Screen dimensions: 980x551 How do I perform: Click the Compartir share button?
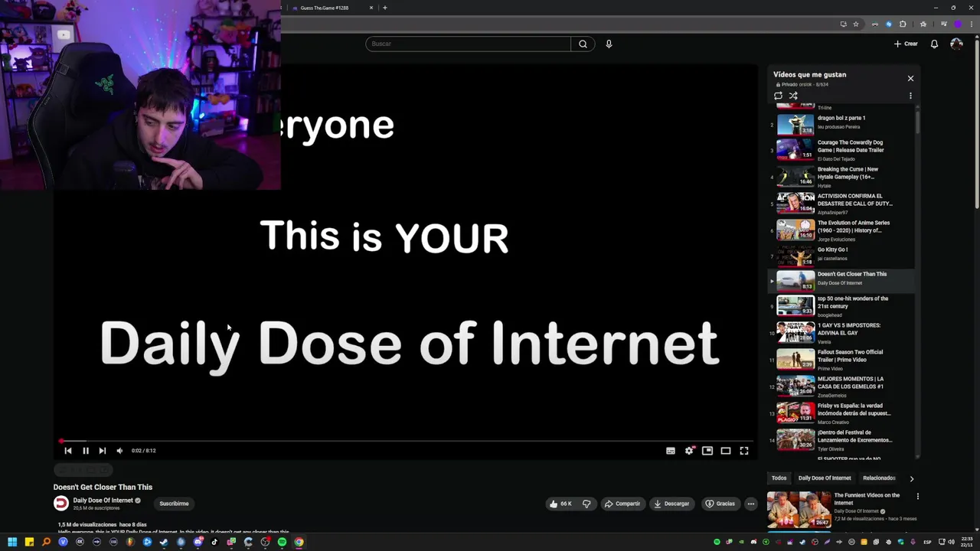[622, 504]
